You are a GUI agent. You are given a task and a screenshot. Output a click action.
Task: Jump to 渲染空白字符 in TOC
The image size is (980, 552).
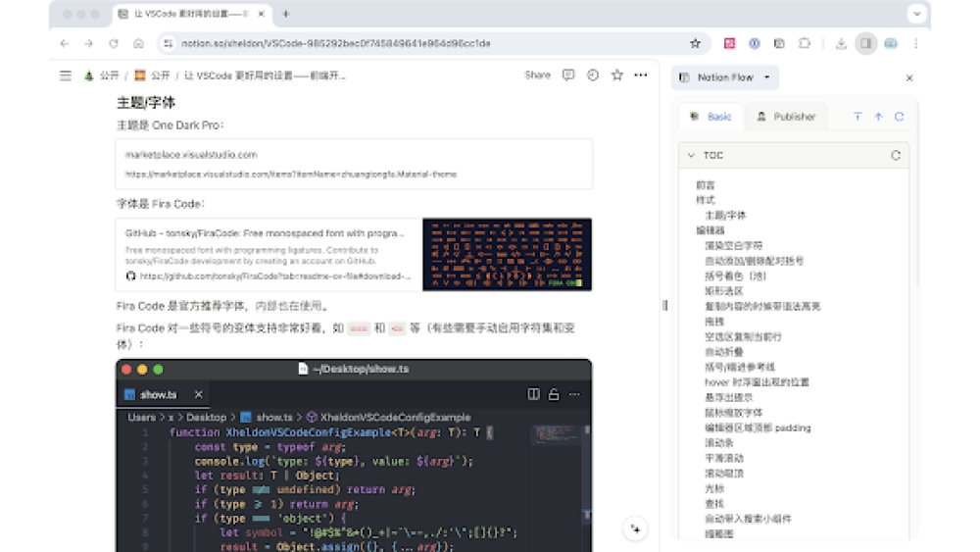pyautogui.click(x=734, y=246)
